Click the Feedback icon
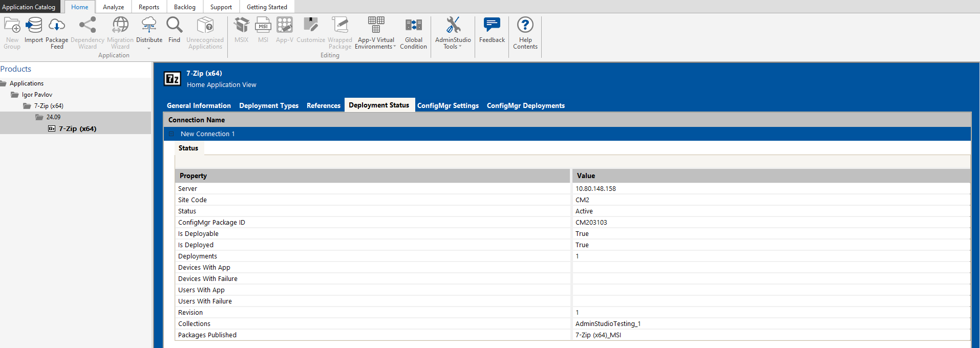Viewport: 980px width, 348px height. pyautogui.click(x=492, y=25)
